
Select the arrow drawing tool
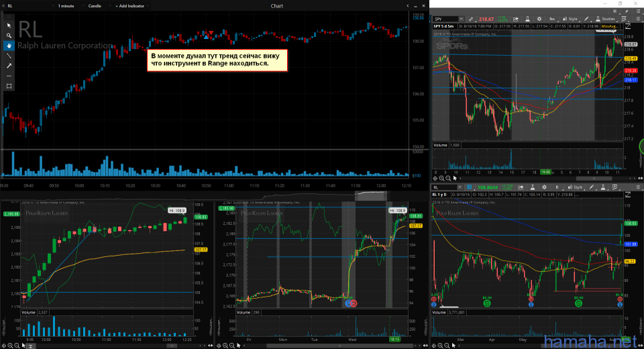pyautogui.click(x=9, y=66)
